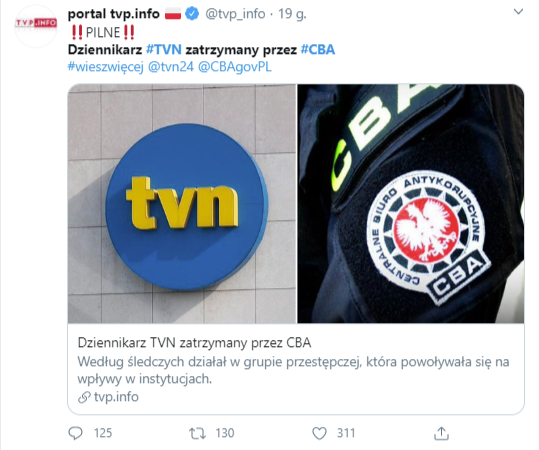The height and width of the screenshot is (450, 539).
Task: Like the tweet with heart icon
Action: tap(319, 433)
